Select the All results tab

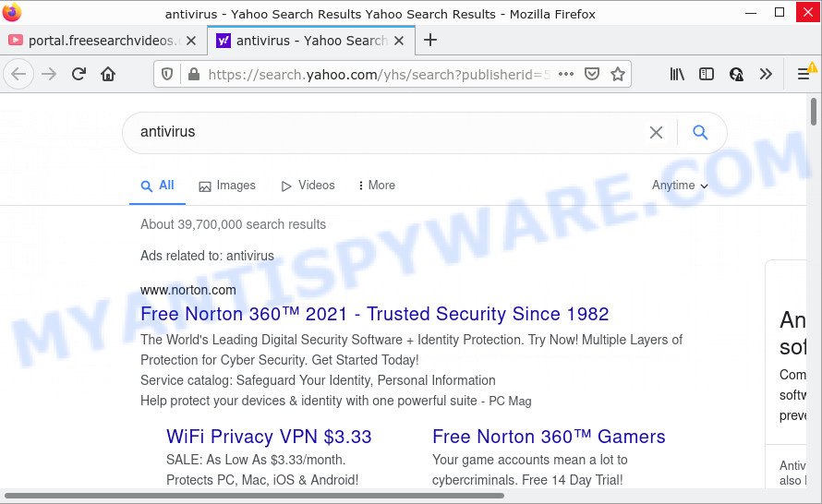coord(157,186)
